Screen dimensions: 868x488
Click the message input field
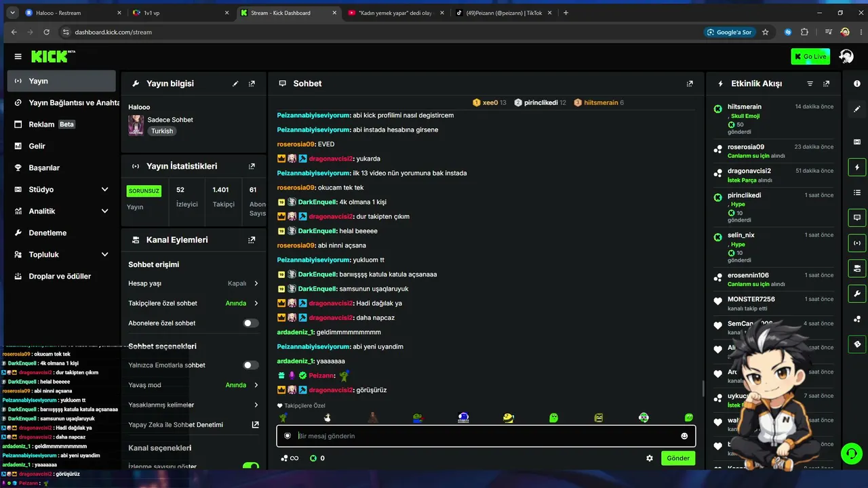click(x=486, y=436)
